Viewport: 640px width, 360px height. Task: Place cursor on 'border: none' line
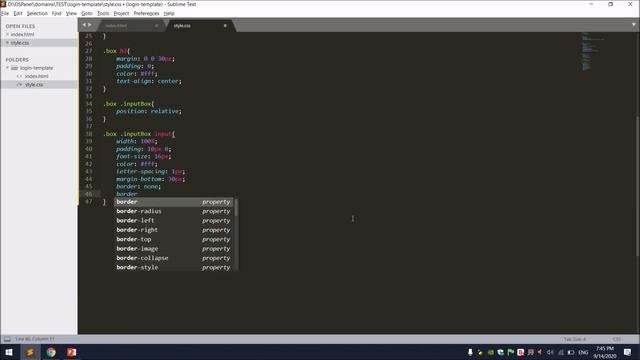138,187
